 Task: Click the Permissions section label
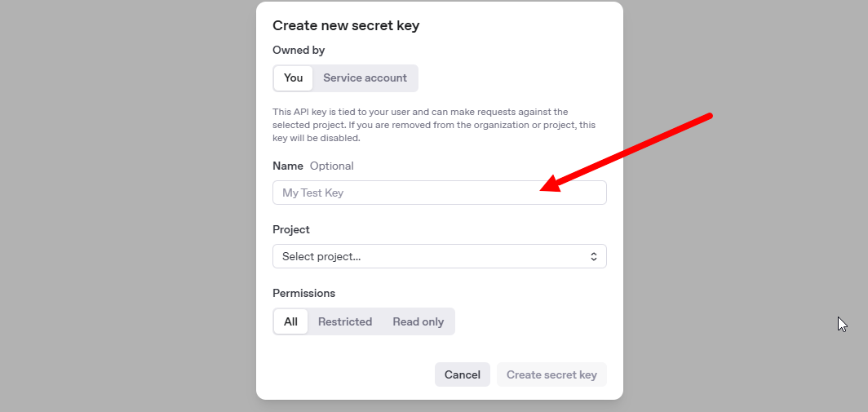[303, 293]
